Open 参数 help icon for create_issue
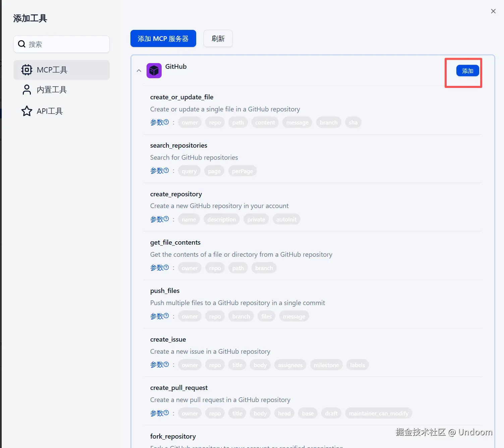Viewport: 504px width, 448px height. pos(166,364)
